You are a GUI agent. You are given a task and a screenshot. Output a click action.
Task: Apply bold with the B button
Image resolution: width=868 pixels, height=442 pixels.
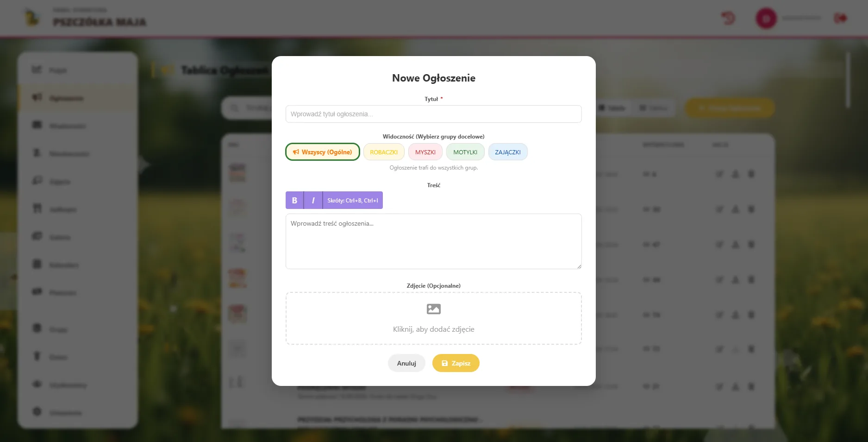(294, 200)
